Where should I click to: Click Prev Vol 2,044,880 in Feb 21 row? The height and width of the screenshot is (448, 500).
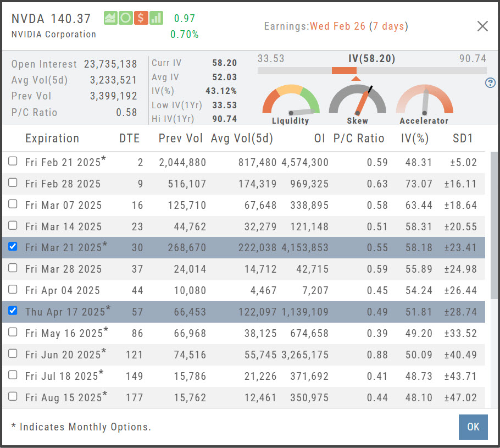click(x=182, y=162)
